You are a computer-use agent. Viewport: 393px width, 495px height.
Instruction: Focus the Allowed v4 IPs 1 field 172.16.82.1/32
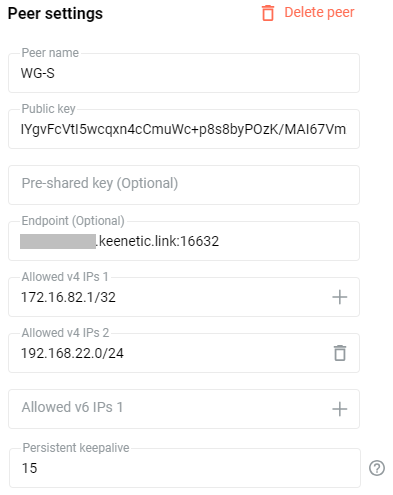coord(184,297)
